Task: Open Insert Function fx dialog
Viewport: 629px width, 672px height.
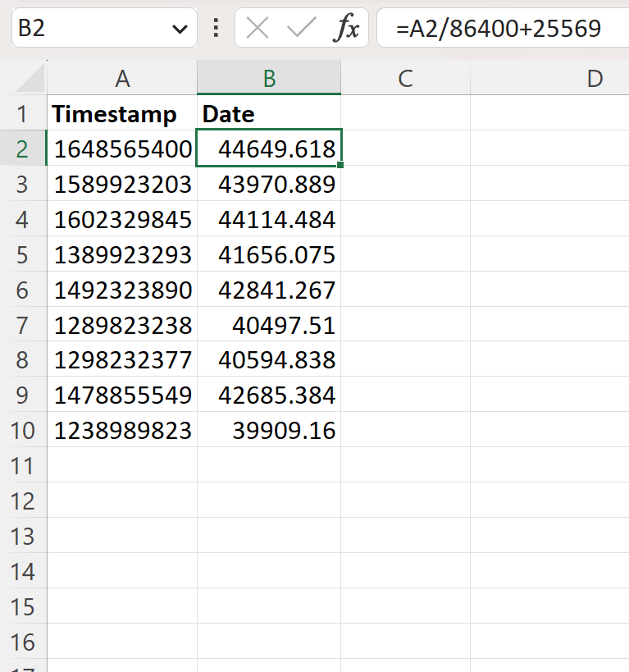Action: click(345, 28)
